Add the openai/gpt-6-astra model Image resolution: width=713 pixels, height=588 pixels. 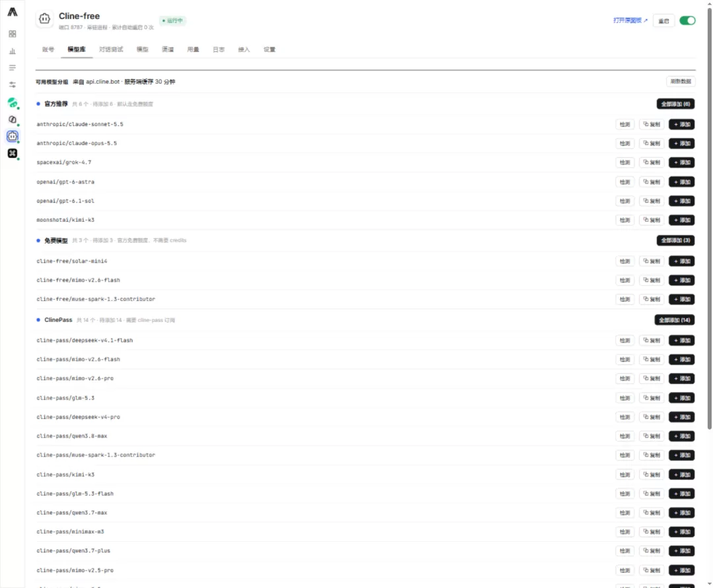point(681,181)
